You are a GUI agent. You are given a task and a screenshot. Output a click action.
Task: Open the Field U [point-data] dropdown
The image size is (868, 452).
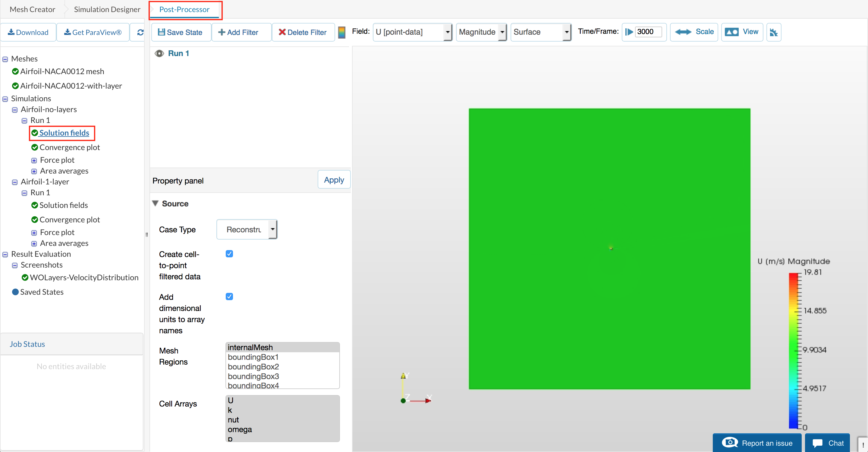(413, 32)
